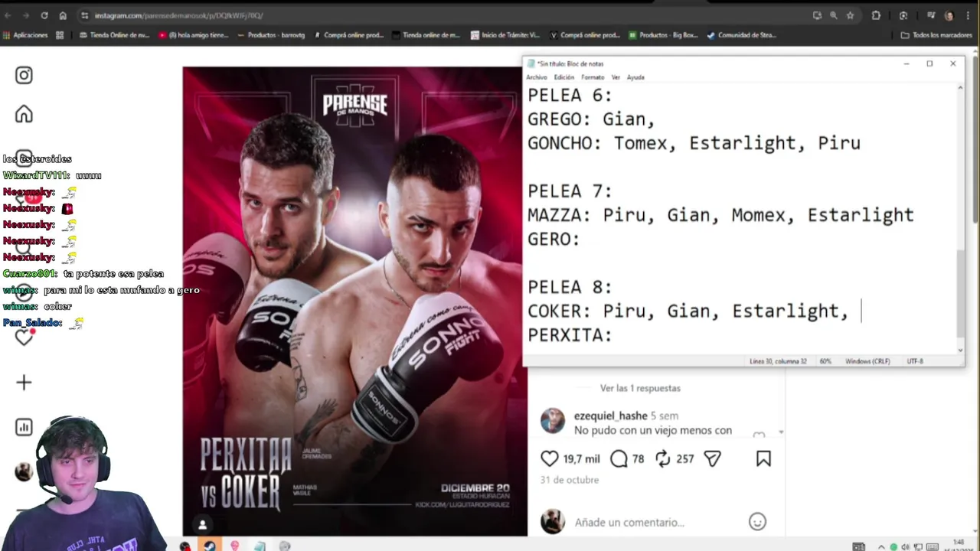The image size is (980, 551).
Task: Create new post with plus icon
Action: pyautogui.click(x=24, y=383)
